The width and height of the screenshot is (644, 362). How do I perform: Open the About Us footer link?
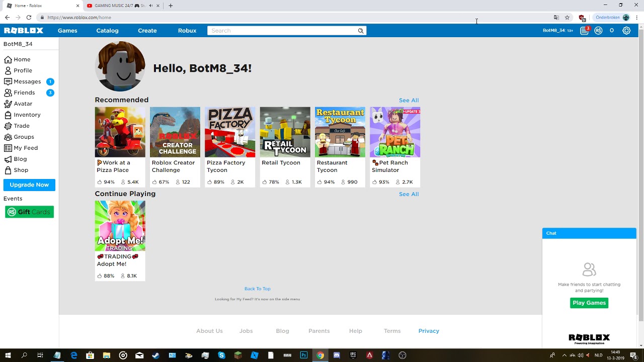click(x=209, y=331)
